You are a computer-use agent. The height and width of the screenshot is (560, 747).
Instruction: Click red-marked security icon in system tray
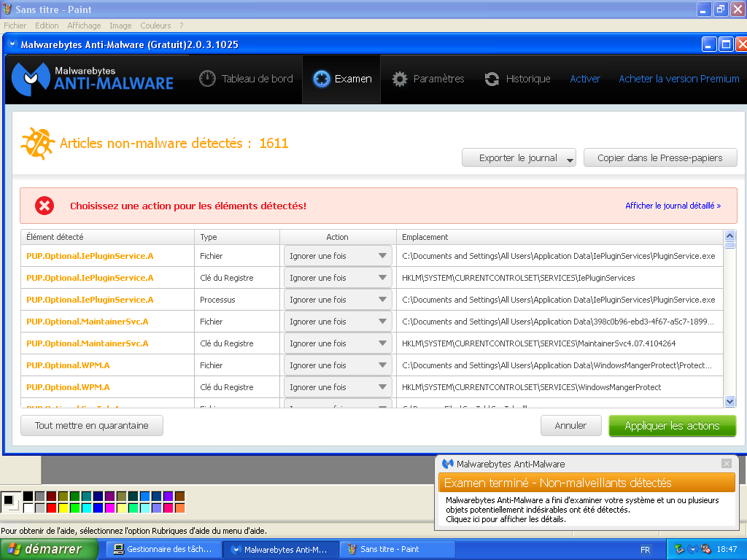(x=706, y=549)
